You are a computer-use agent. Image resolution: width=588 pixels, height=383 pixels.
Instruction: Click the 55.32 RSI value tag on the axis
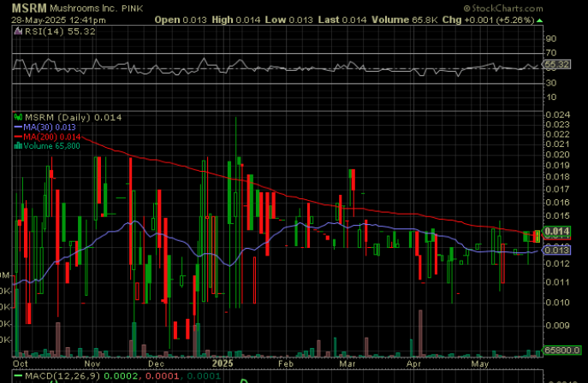point(557,64)
